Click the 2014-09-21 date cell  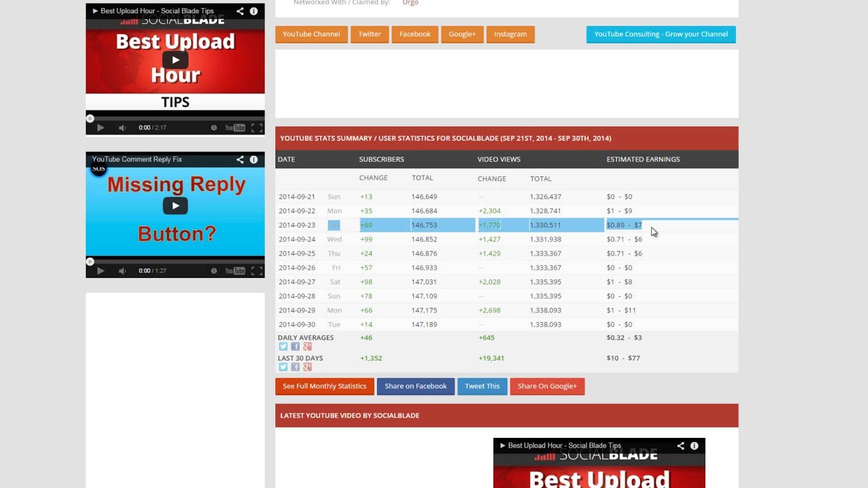(x=297, y=197)
